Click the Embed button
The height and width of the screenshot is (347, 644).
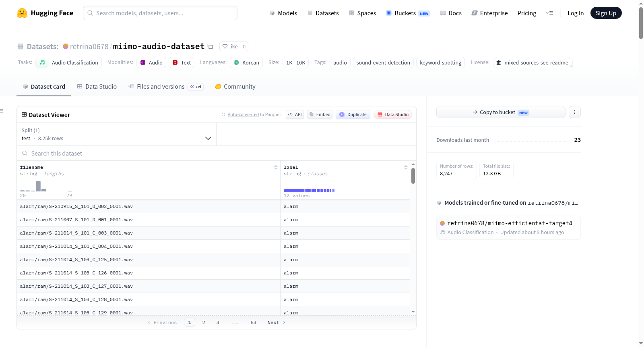pos(320,114)
